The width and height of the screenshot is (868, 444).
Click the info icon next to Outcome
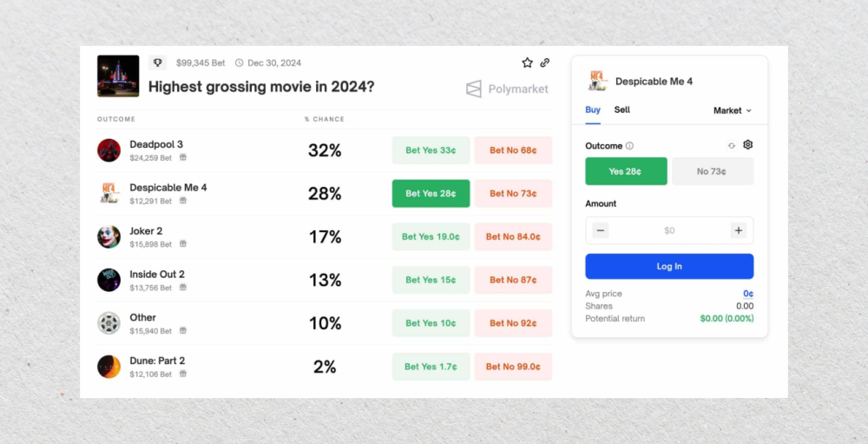click(x=630, y=146)
